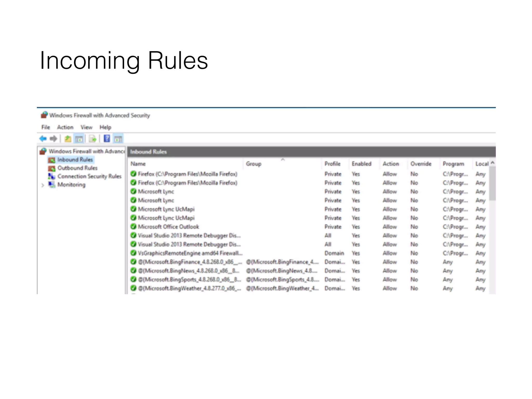Click the Up one level folder icon

(x=68, y=139)
